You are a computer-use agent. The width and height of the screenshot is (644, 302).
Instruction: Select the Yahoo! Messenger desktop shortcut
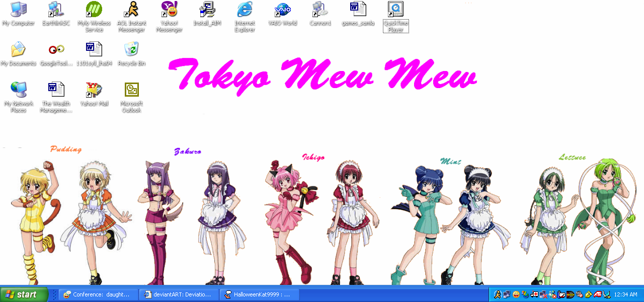click(170, 17)
